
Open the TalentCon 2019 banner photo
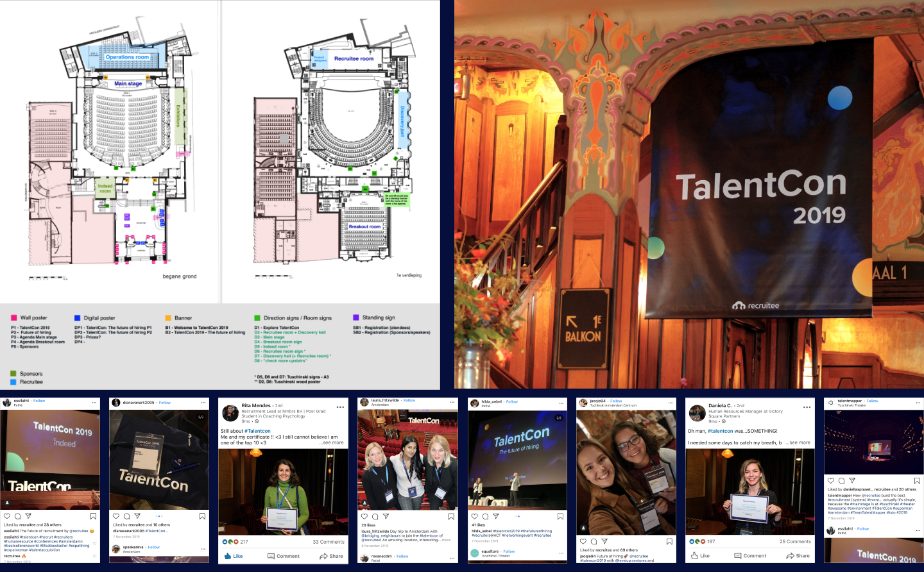click(x=689, y=194)
